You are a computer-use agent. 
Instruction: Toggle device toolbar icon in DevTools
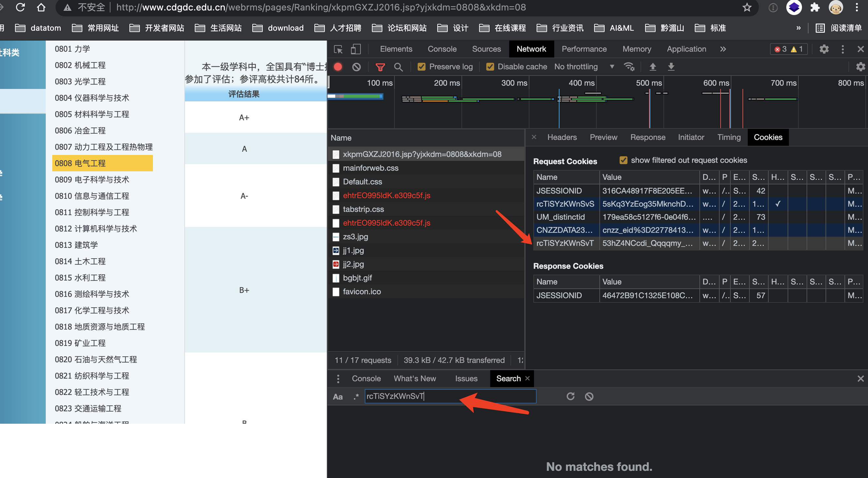356,49
